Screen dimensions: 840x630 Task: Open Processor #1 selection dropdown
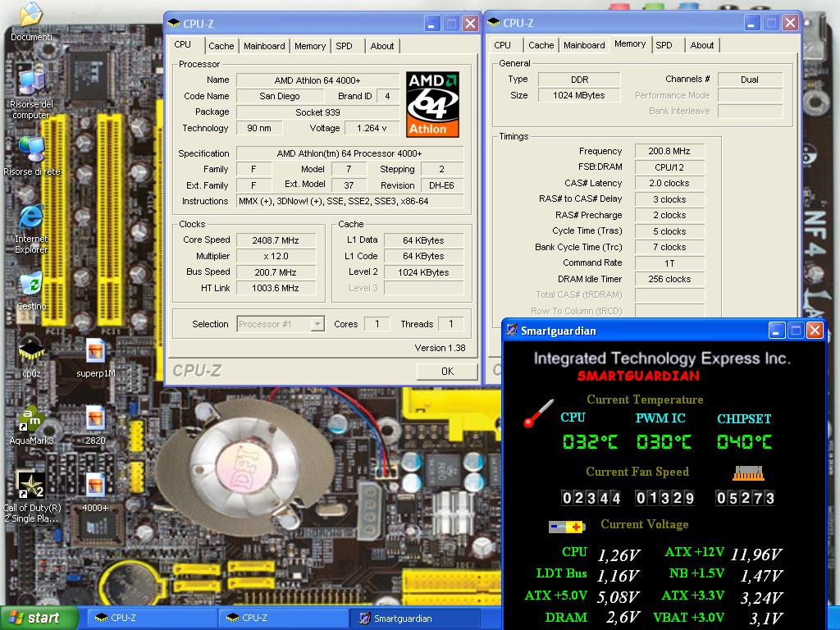(x=317, y=324)
